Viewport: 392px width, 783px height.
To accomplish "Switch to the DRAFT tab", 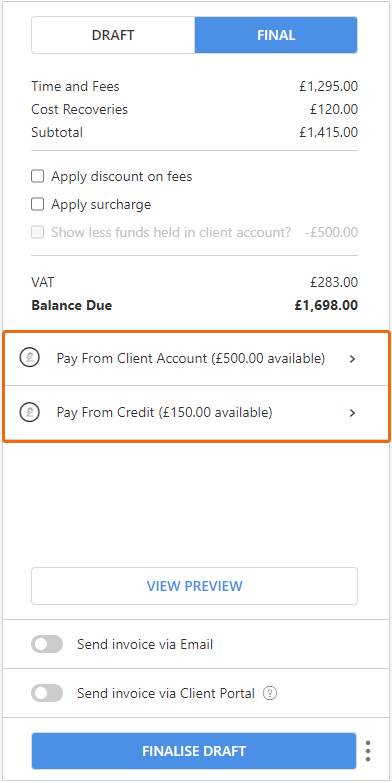I will (113, 35).
